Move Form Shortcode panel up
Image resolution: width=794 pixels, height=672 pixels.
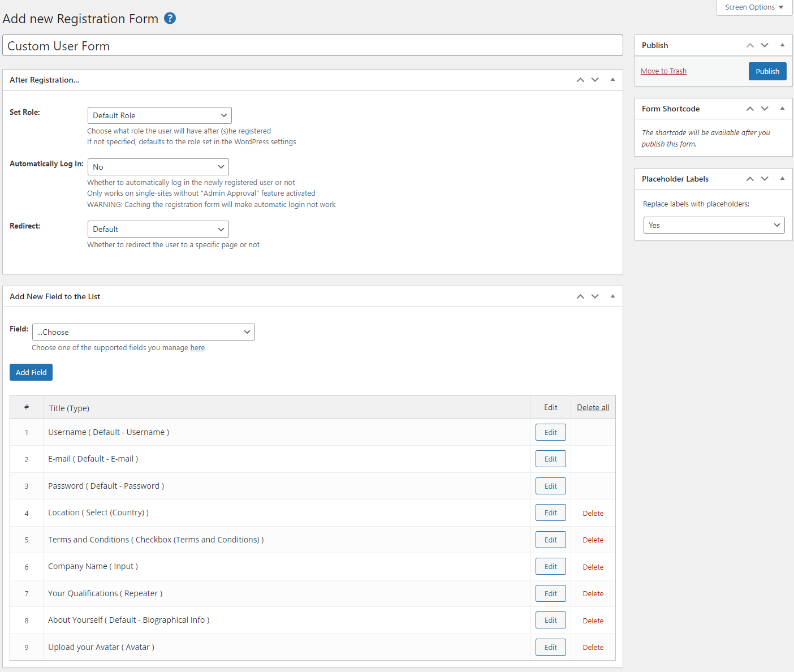click(750, 109)
